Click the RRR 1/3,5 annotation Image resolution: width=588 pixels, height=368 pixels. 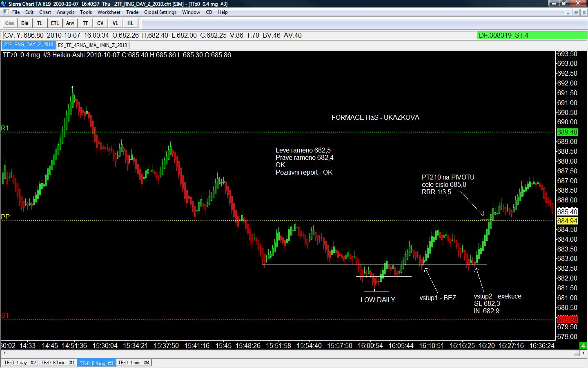click(x=436, y=192)
